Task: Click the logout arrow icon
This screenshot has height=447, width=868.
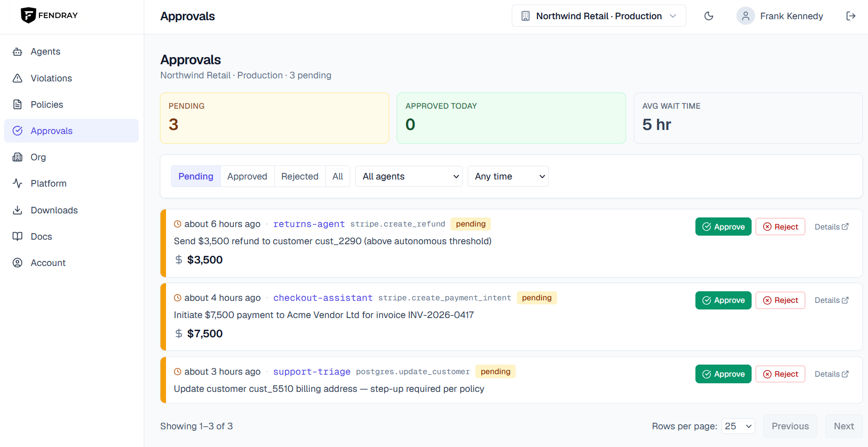Action: (851, 16)
